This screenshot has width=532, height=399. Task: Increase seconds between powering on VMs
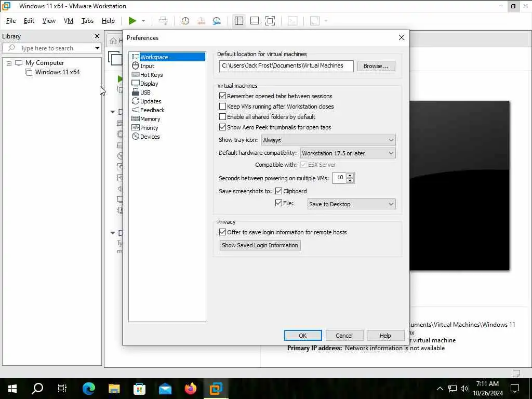point(350,175)
